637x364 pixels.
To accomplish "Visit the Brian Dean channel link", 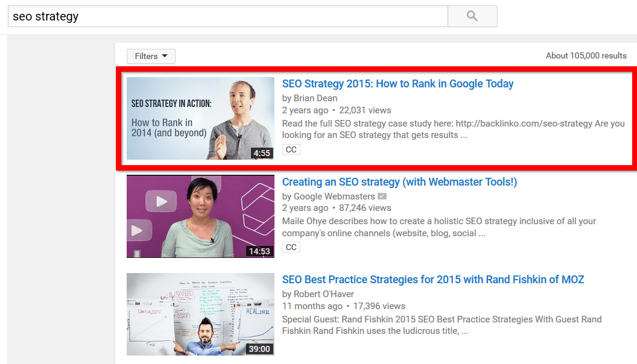I will 315,98.
